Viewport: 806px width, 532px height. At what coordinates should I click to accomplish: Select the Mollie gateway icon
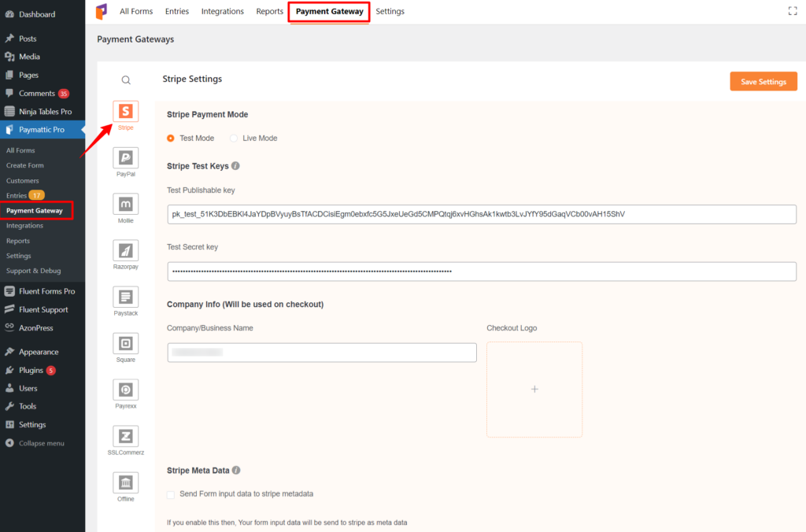(x=125, y=204)
